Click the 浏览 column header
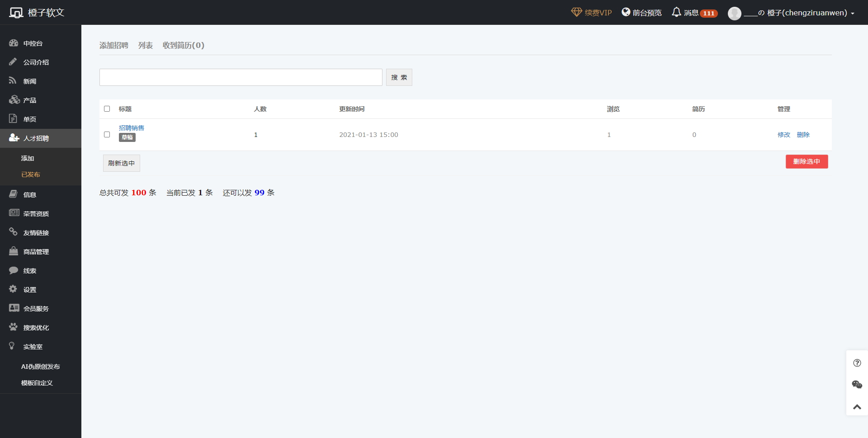Viewport: 868px width, 438px height. point(613,109)
